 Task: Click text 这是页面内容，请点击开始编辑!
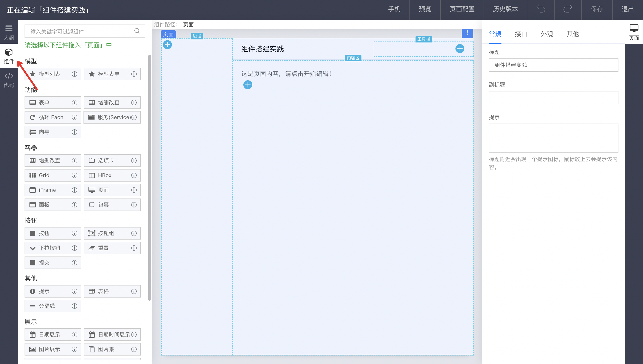[286, 74]
